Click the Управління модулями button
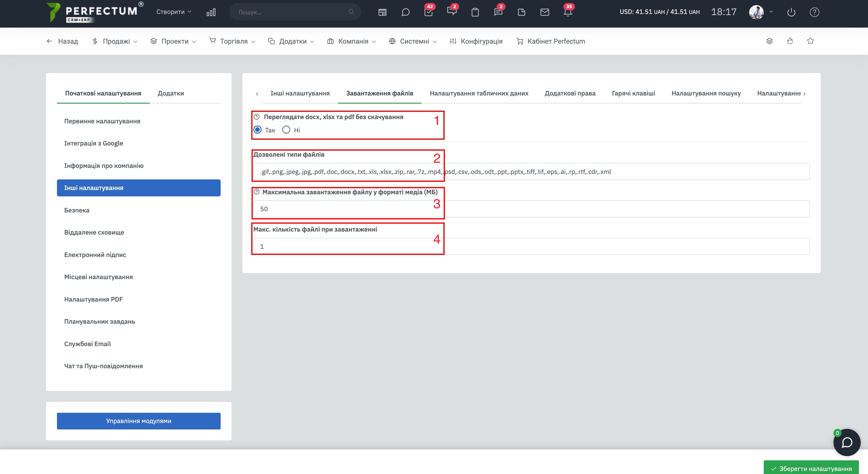The height and width of the screenshot is (474, 868). click(139, 421)
